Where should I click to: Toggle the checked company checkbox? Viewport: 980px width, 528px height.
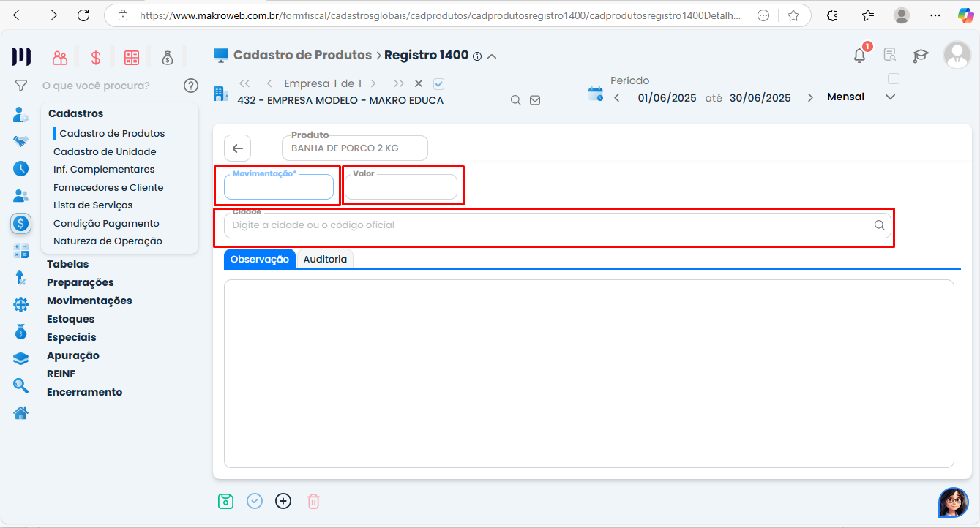coord(438,84)
